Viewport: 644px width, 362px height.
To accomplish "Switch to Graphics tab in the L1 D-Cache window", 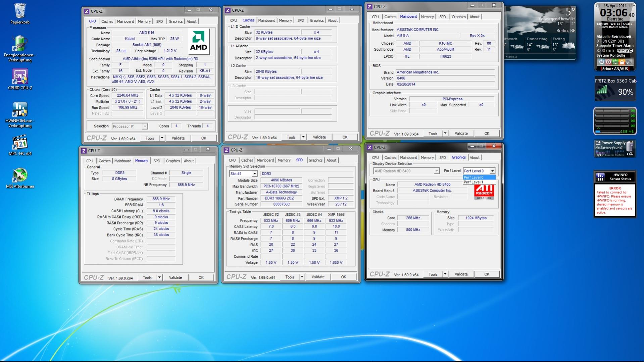I will coord(317,20).
